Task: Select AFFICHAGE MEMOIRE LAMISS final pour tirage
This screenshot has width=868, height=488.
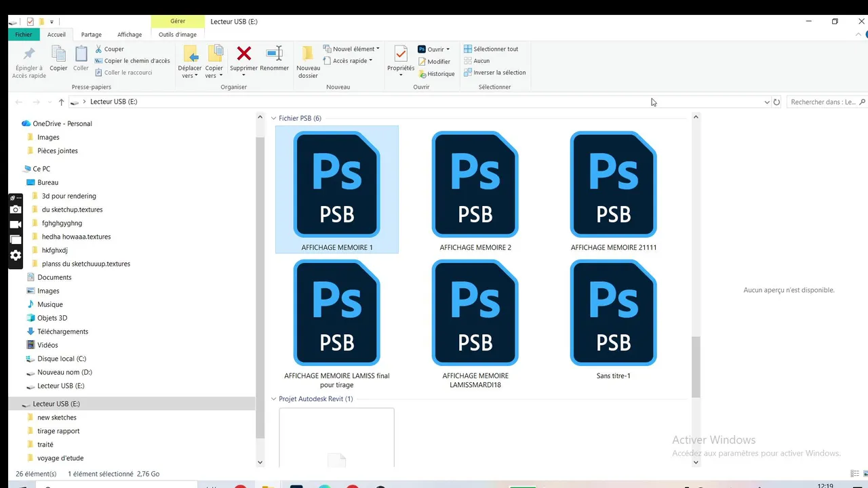Action: [x=337, y=324]
